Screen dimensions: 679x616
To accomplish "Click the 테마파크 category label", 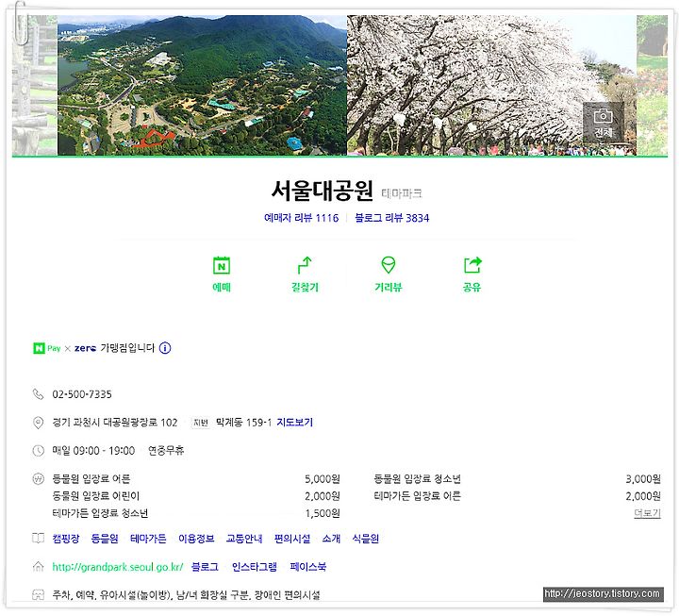I will [402, 193].
